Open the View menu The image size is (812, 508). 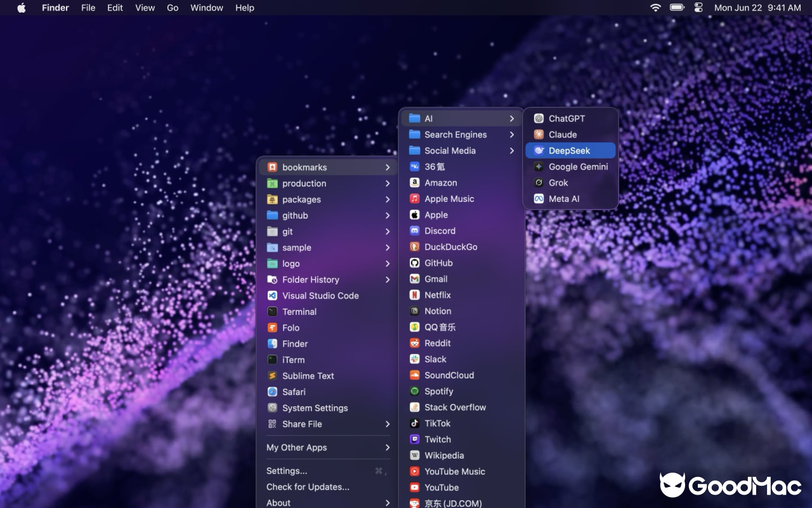(x=145, y=8)
